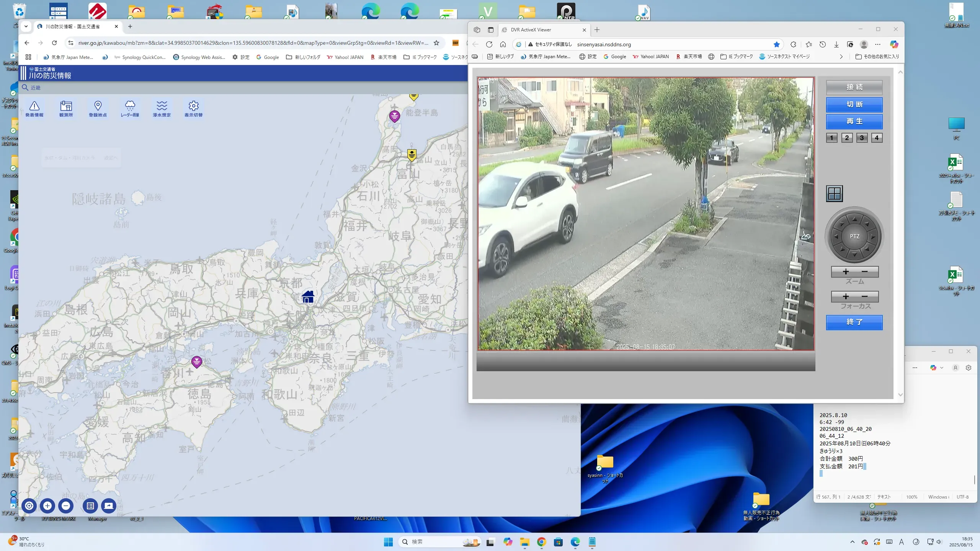The image size is (980, 551).
Task: Select camera channel 4
Action: click(877, 138)
